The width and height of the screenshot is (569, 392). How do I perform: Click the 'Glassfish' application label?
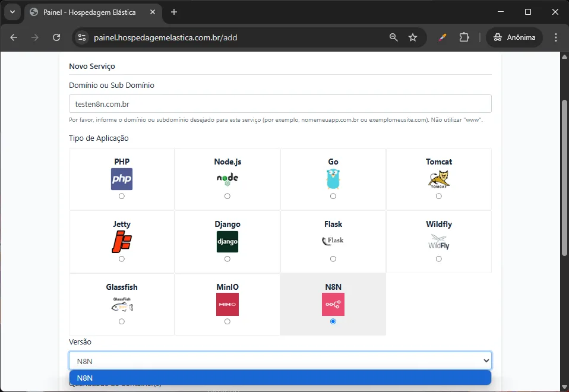point(122,287)
